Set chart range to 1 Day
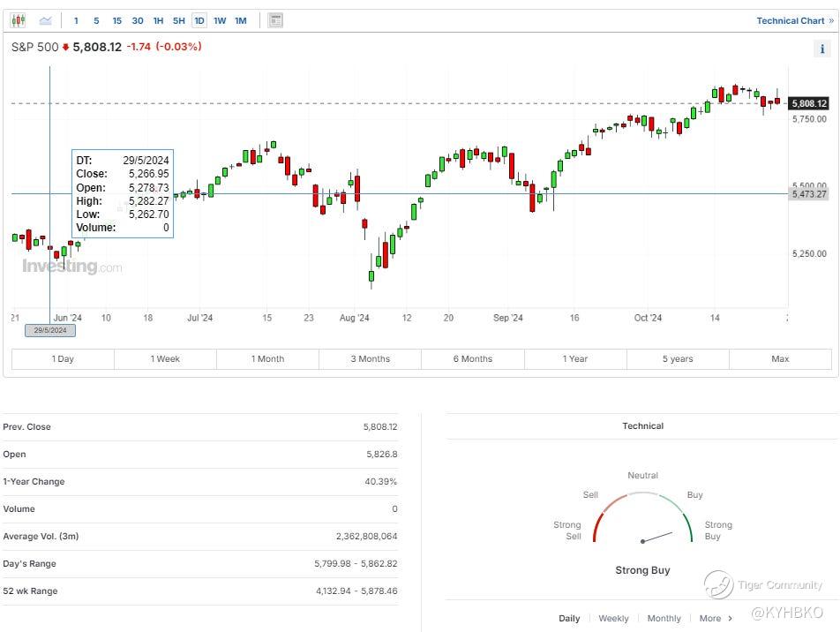The width and height of the screenshot is (840, 632). 63,359
